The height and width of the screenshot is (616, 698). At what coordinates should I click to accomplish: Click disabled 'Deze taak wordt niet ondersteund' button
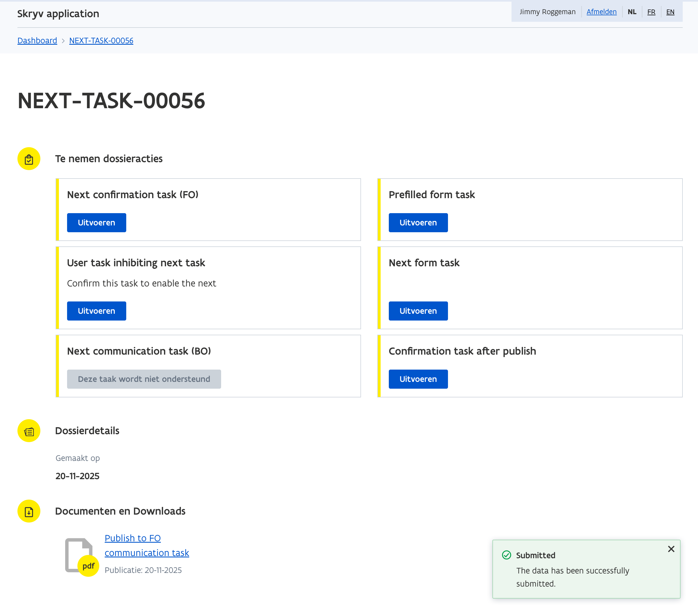coord(144,379)
